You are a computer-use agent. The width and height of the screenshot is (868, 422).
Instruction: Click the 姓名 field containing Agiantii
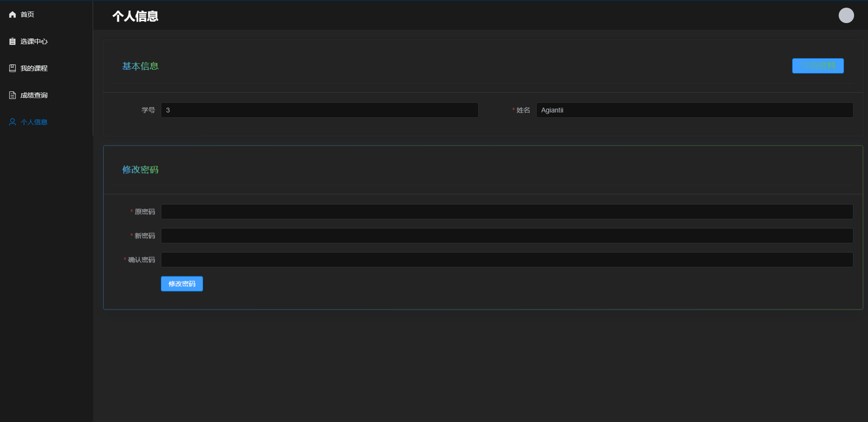(694, 110)
